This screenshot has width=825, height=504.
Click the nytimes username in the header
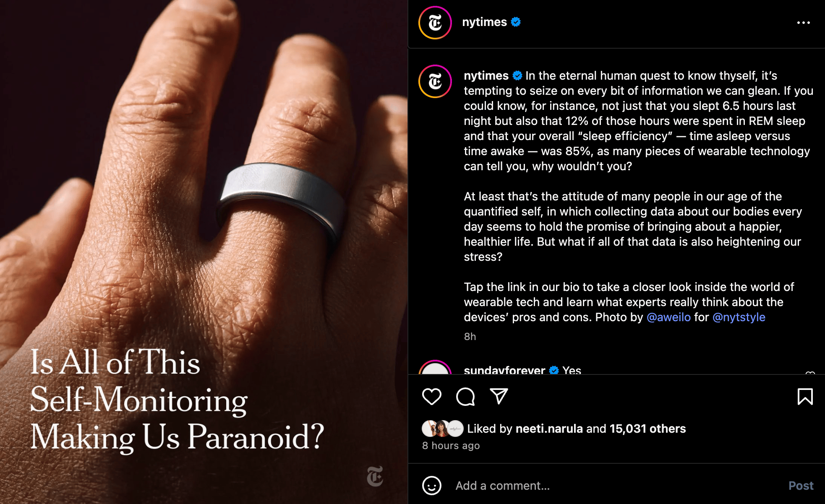(484, 22)
